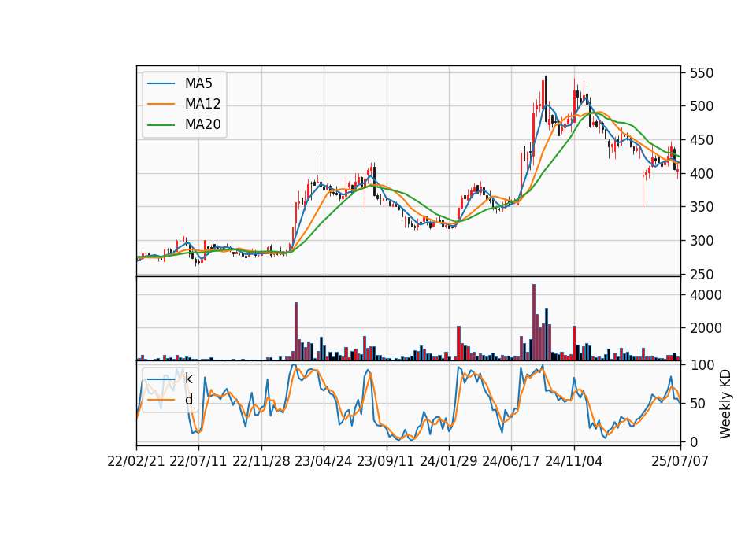The image size is (756, 543).
Task: Click the 24/06/17 date label
Action: coord(510,461)
